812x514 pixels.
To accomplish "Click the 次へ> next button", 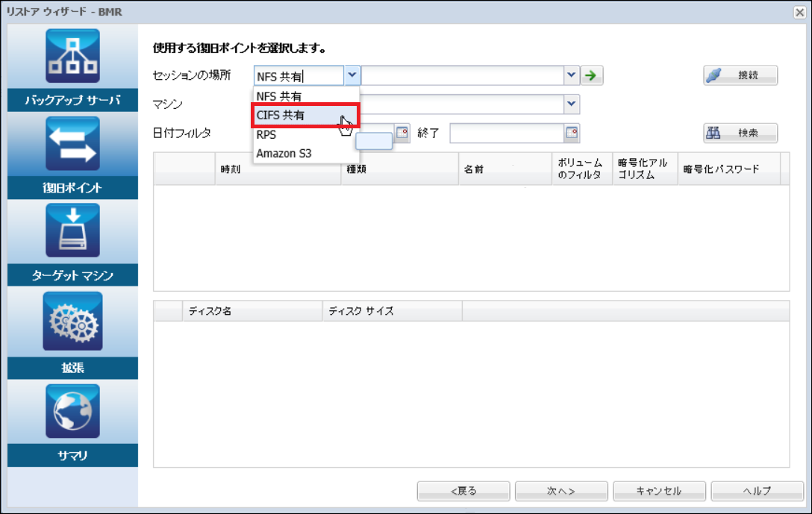I will tap(561, 491).
